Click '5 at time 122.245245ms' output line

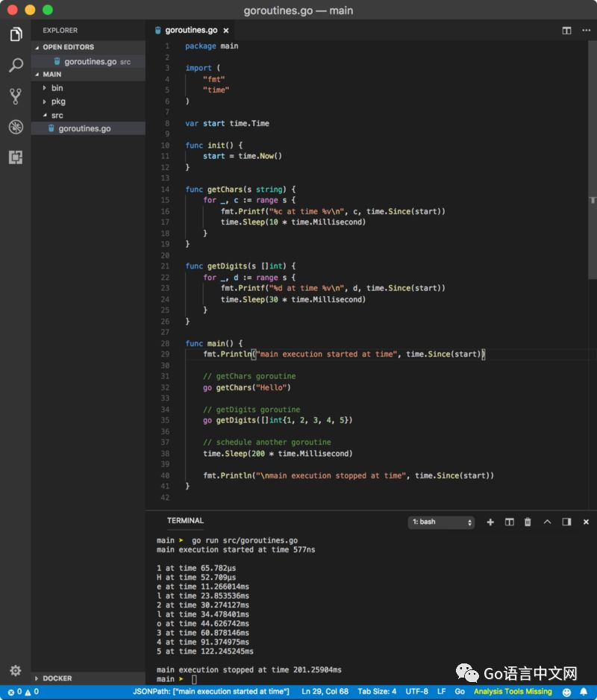(x=205, y=651)
